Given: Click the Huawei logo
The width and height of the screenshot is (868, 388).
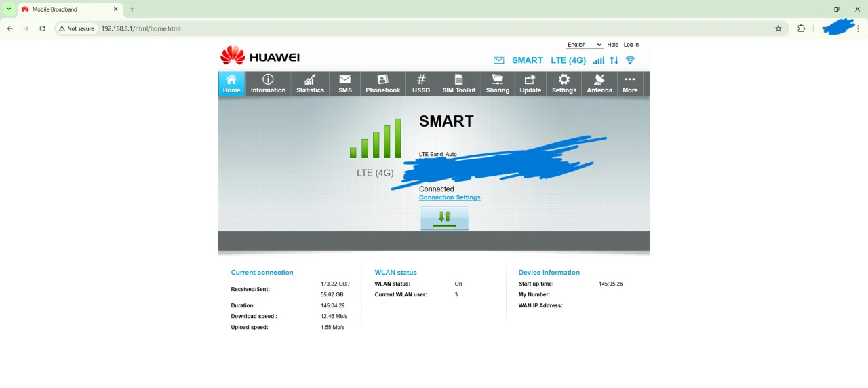Looking at the screenshot, I should (x=260, y=56).
